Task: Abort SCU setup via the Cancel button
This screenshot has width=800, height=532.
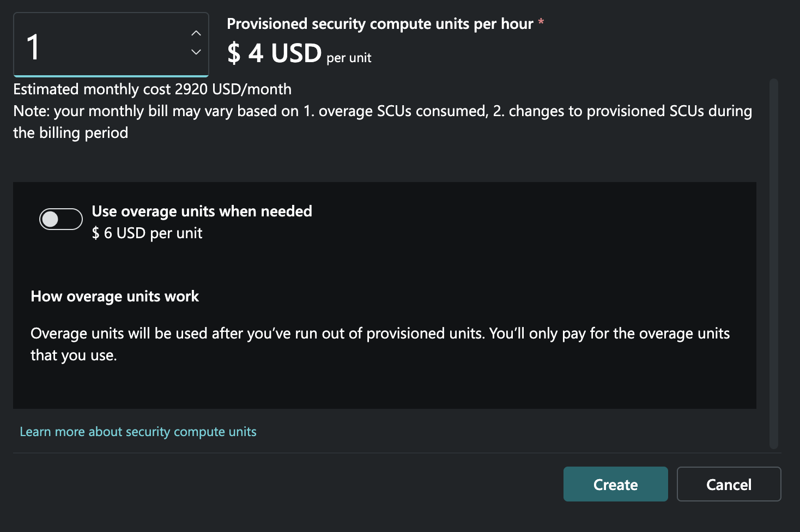Action: (x=729, y=484)
